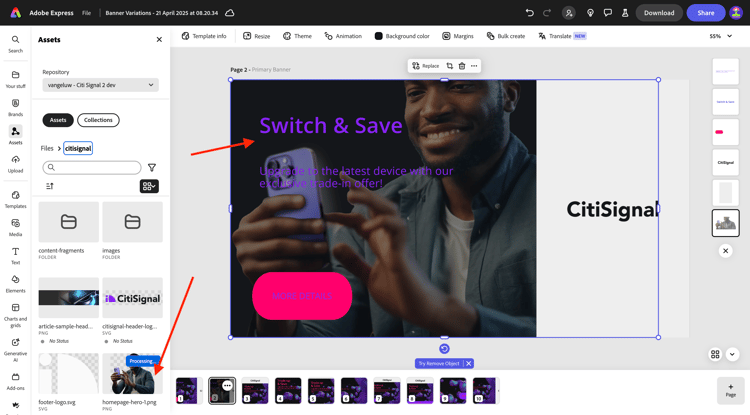Open the user profile avatar
The image size is (750, 415).
pos(736,13)
